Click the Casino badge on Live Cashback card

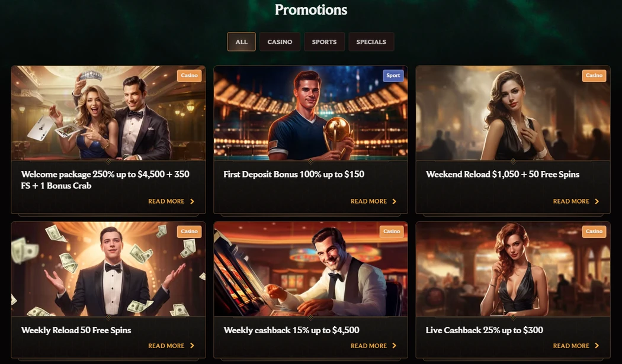coord(594,231)
